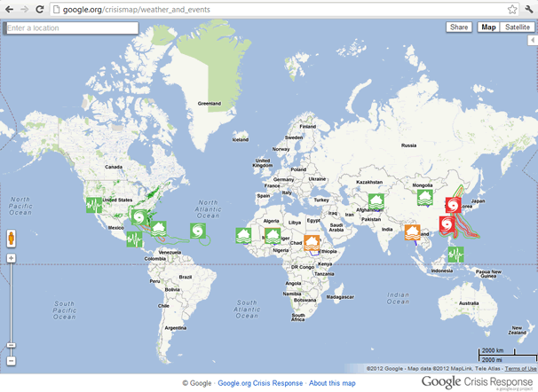The width and height of the screenshot is (538, 392).
Task: Click the Canada label on map
Action: 114,167
